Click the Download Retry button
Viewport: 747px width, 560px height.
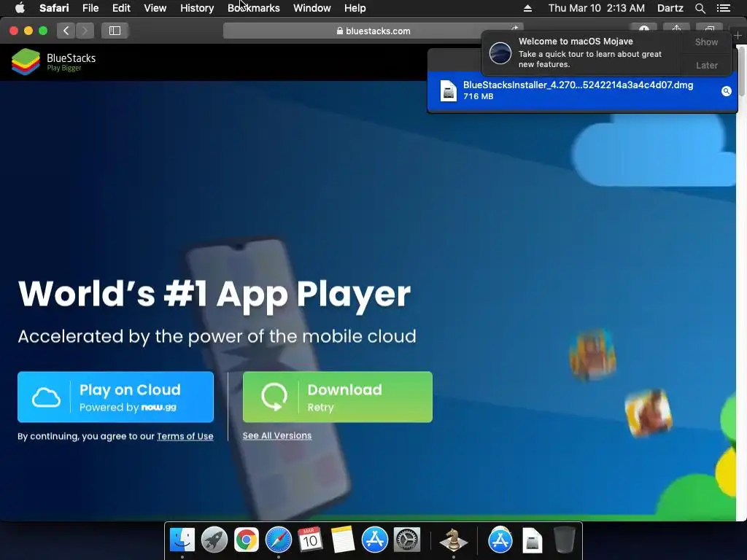pyautogui.click(x=337, y=397)
